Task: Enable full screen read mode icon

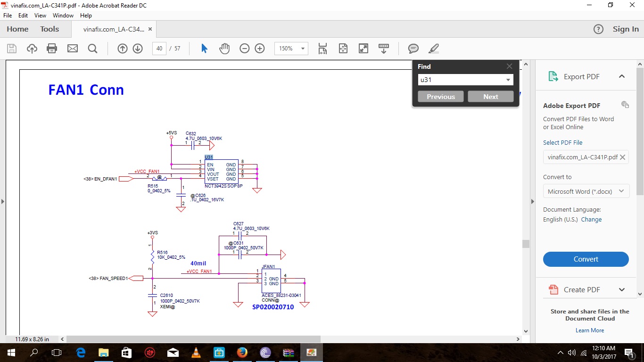Action: click(363, 49)
